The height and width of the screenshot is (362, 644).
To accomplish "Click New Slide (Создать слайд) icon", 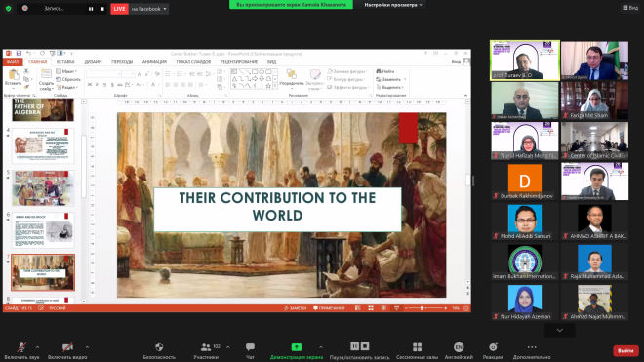I will 46,74.
